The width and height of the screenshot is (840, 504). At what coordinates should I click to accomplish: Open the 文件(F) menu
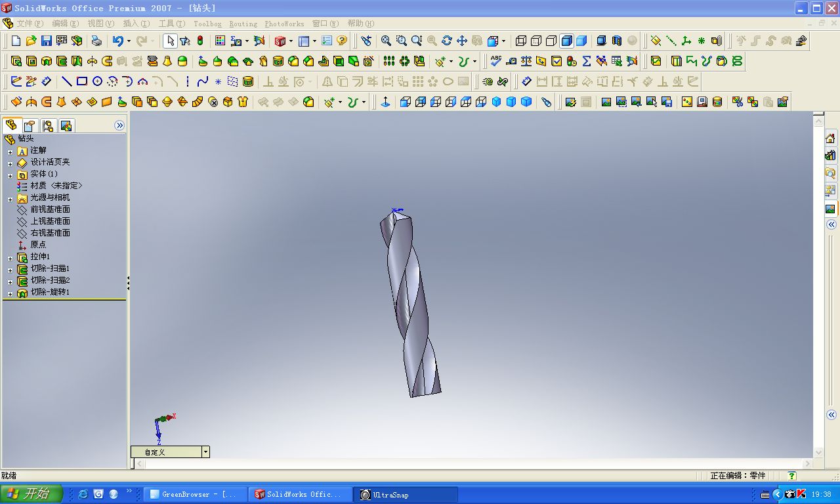(30, 24)
